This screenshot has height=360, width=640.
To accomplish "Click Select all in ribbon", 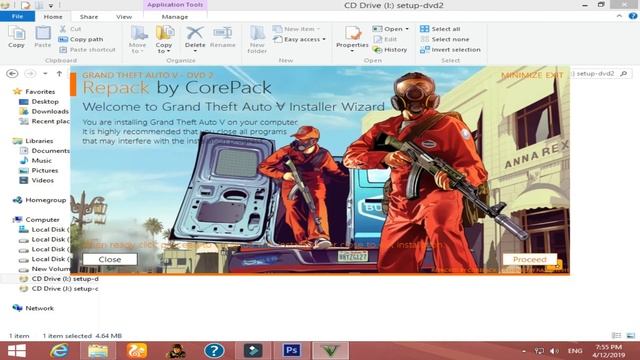I will (x=440, y=29).
